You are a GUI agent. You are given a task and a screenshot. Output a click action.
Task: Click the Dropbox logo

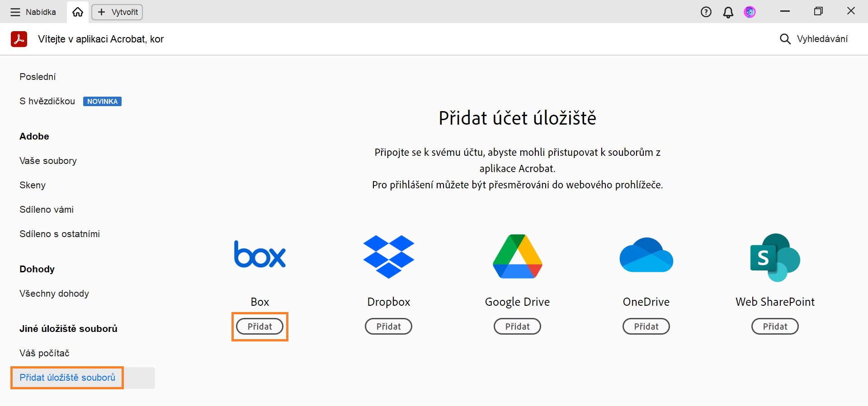tap(388, 257)
